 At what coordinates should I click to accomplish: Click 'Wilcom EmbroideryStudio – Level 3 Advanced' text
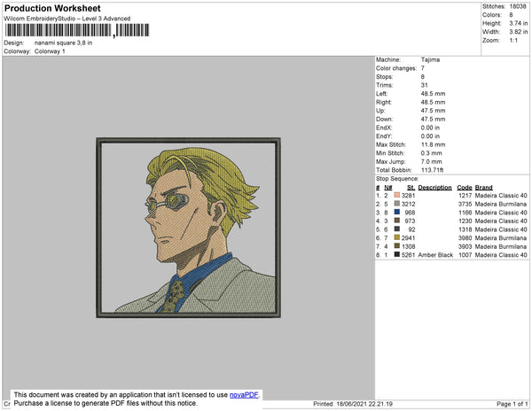(67, 19)
